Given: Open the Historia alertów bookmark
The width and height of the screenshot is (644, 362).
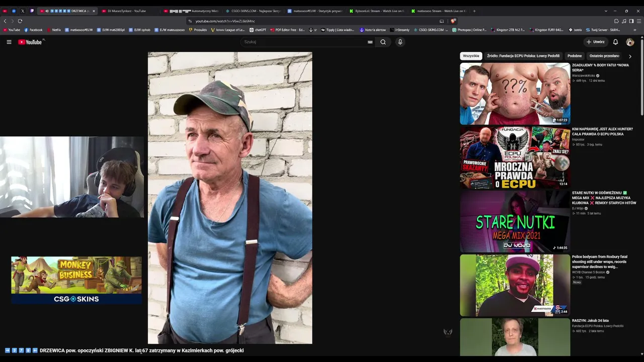Looking at the screenshot, I should coord(373,30).
